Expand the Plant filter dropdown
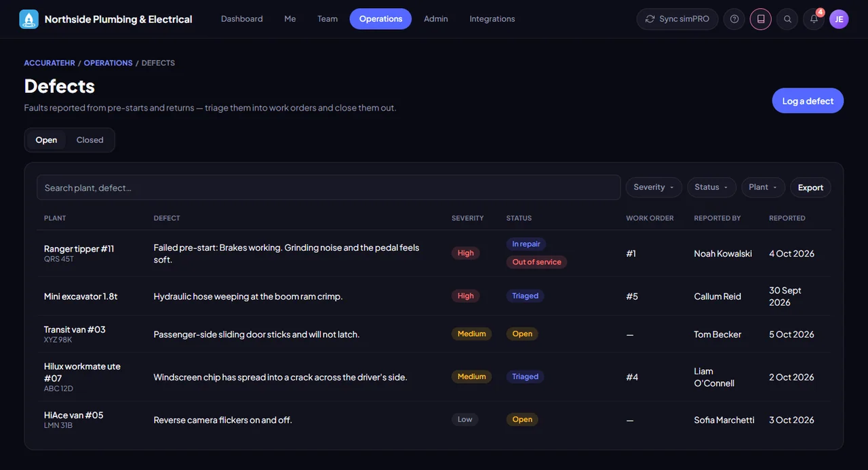The height and width of the screenshot is (470, 868). [x=763, y=187]
